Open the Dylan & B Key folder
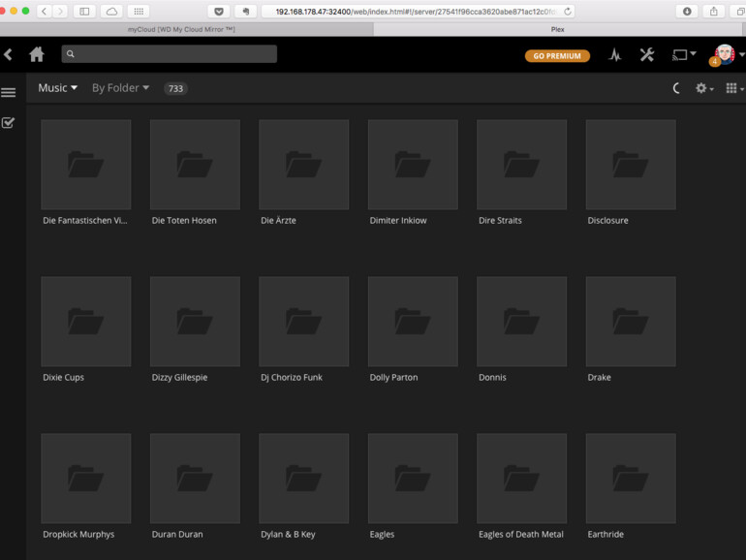 [304, 479]
